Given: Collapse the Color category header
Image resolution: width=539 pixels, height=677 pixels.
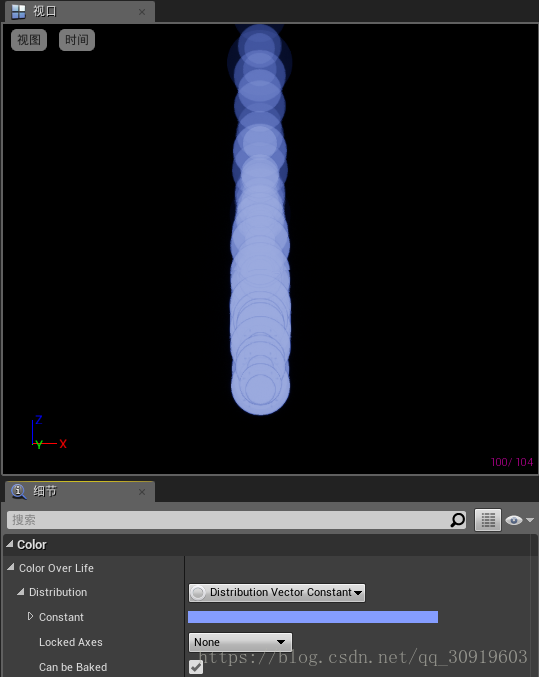Looking at the screenshot, I should (10, 544).
